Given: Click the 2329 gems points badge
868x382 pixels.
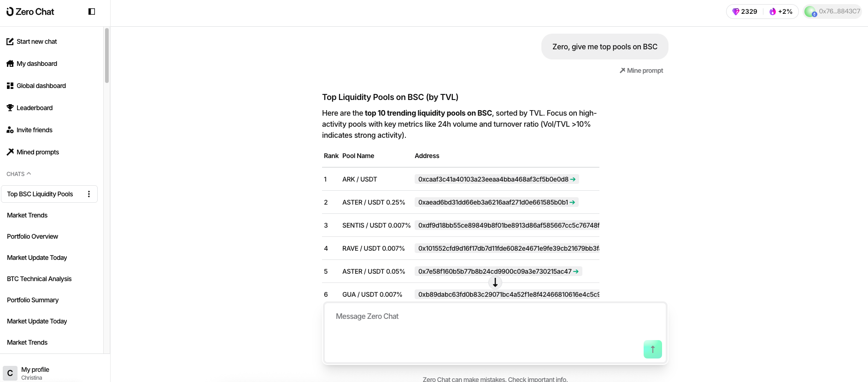Looking at the screenshot, I should [745, 12].
